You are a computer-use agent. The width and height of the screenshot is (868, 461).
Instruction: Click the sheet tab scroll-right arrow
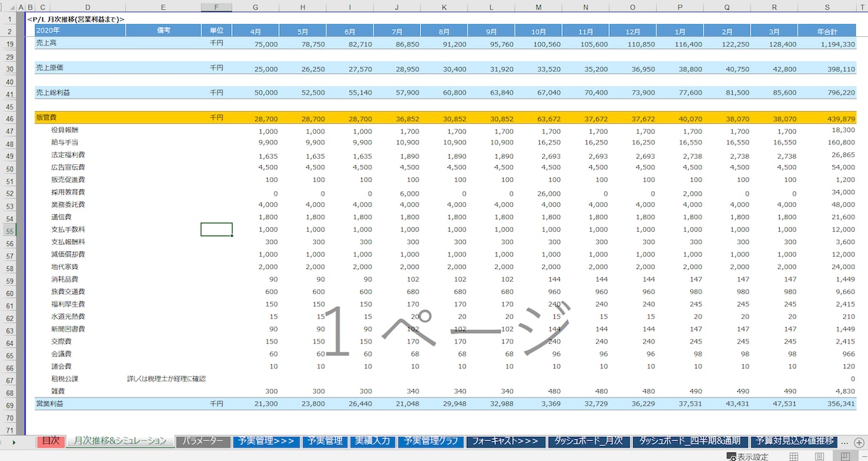14,442
